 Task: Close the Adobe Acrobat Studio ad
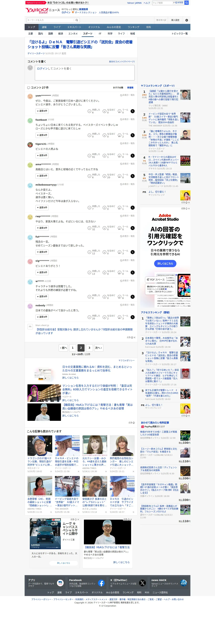click(x=189, y=208)
